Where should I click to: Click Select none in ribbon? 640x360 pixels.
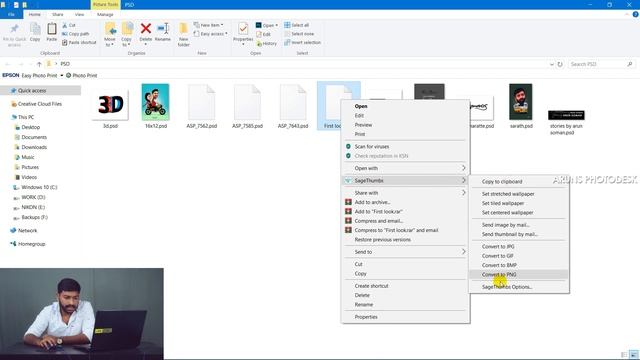click(x=299, y=34)
